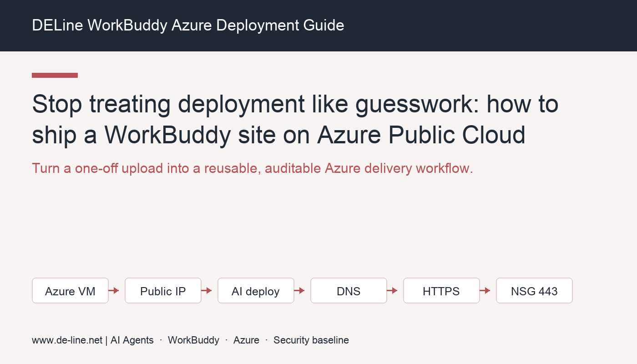Screen dimensions: 637x364
Task: Click the Azure VM step box
Action: pyautogui.click(x=70, y=291)
